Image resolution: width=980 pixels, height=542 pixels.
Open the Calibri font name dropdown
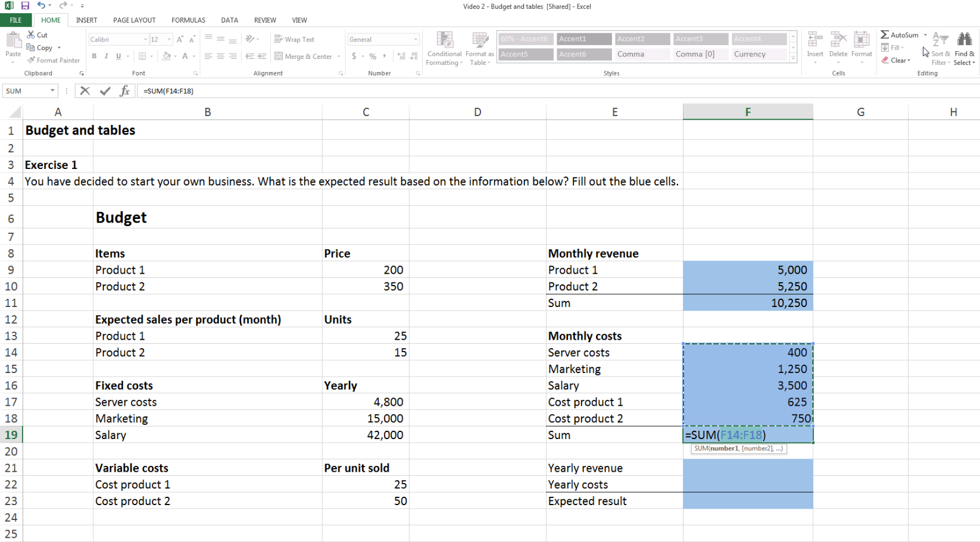pyautogui.click(x=145, y=39)
